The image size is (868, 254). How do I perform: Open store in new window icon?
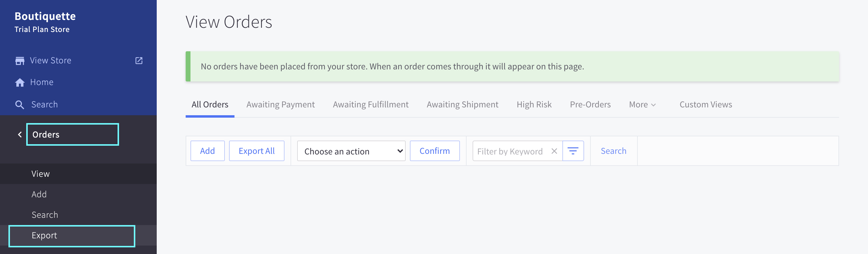coord(139,61)
